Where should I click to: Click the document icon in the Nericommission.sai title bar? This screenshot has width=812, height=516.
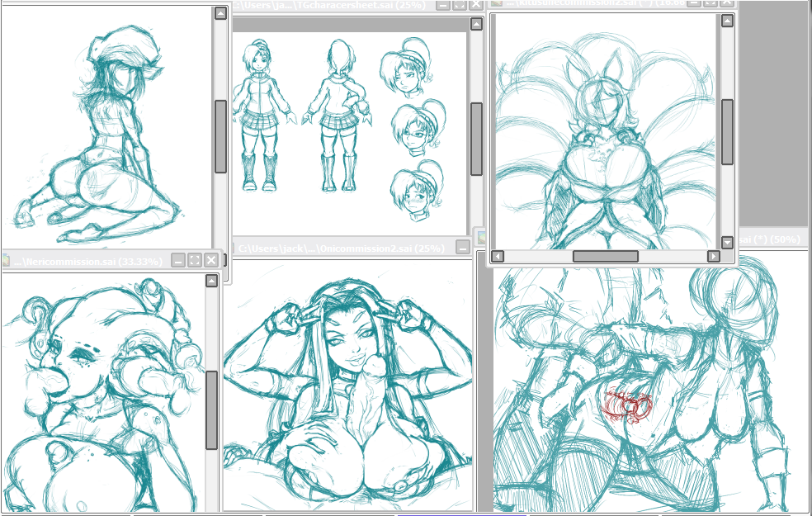6,261
